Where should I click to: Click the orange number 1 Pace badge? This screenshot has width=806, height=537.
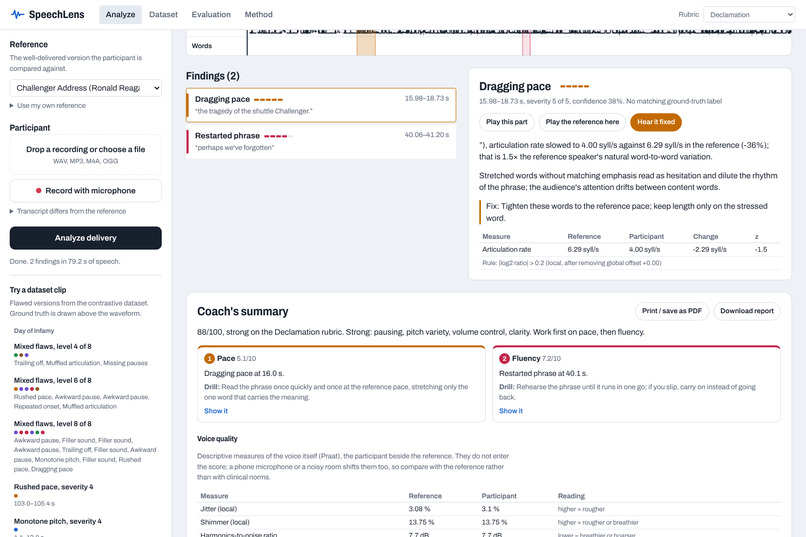click(209, 359)
